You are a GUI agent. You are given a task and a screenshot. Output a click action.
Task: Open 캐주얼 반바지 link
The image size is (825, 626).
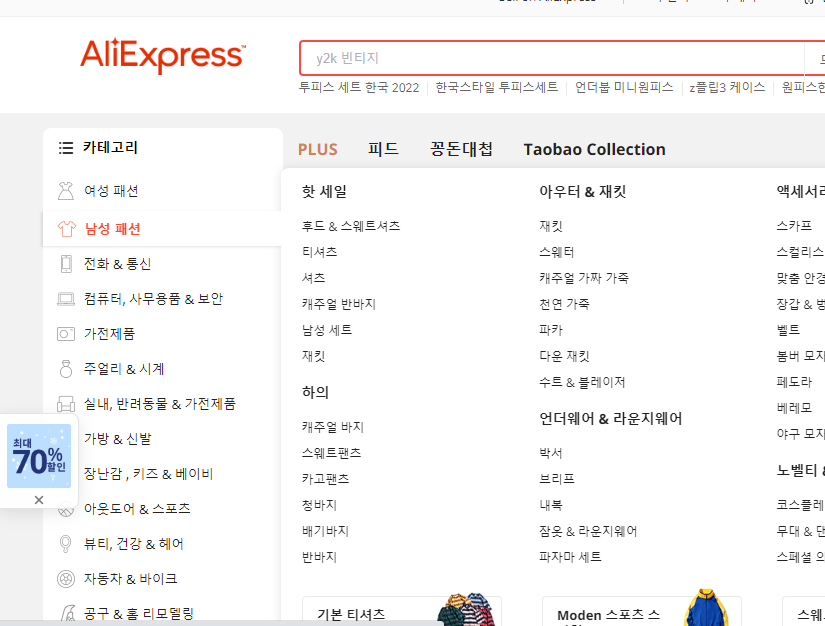(x=339, y=304)
